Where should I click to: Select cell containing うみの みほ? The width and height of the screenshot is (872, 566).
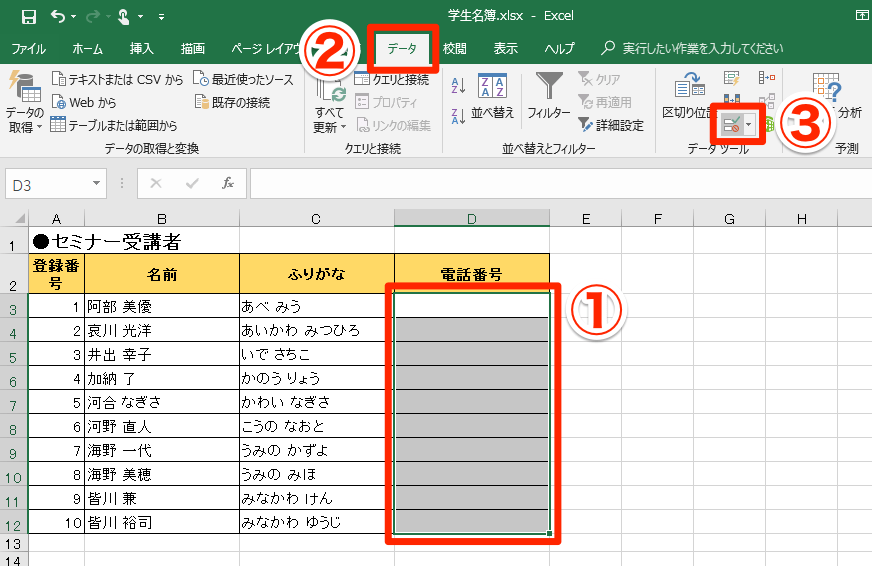tap(316, 474)
